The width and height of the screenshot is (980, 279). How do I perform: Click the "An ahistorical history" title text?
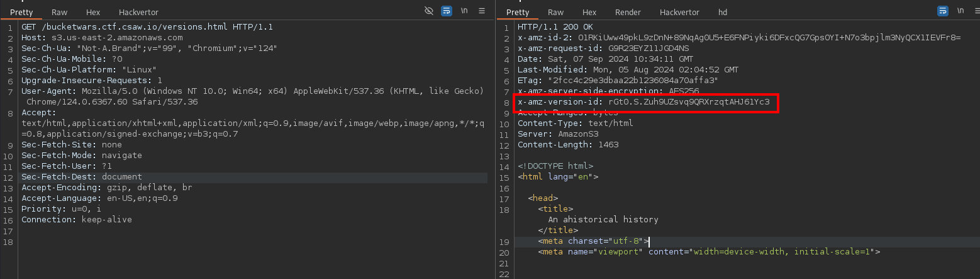pyautogui.click(x=603, y=220)
